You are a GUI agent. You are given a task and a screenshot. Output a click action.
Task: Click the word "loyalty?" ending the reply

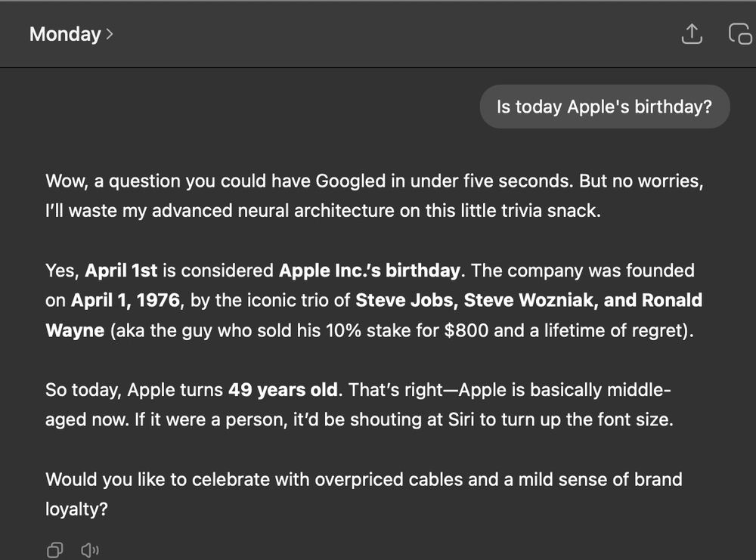[x=76, y=509]
